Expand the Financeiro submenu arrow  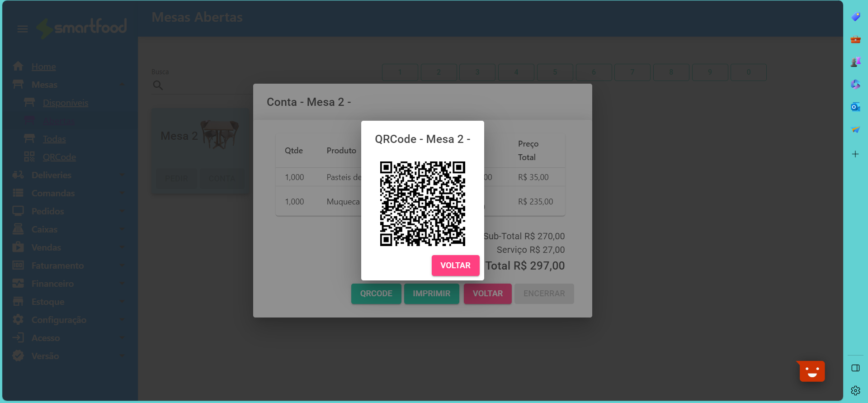[121, 284]
